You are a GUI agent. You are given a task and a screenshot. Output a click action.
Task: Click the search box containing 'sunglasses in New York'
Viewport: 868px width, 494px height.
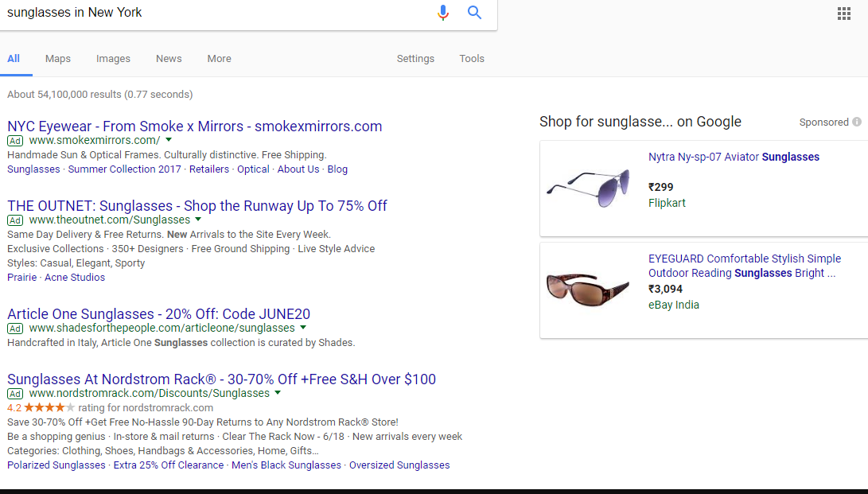[215, 13]
